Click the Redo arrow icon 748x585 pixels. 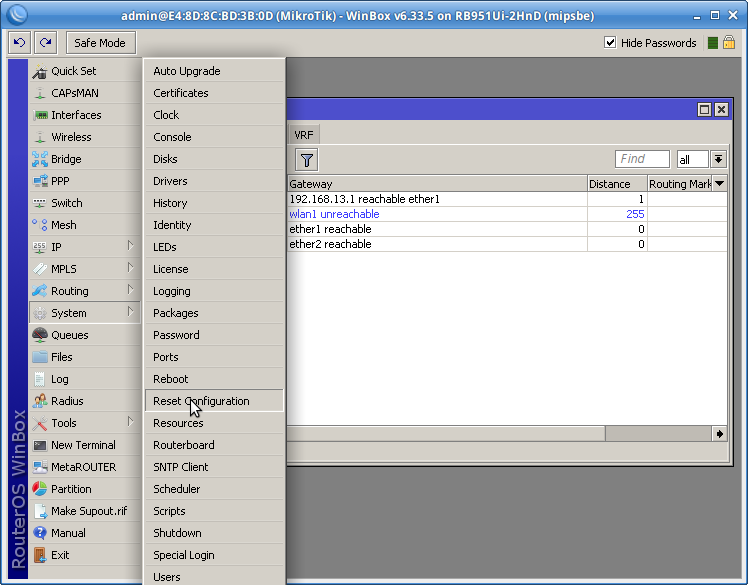[x=45, y=43]
